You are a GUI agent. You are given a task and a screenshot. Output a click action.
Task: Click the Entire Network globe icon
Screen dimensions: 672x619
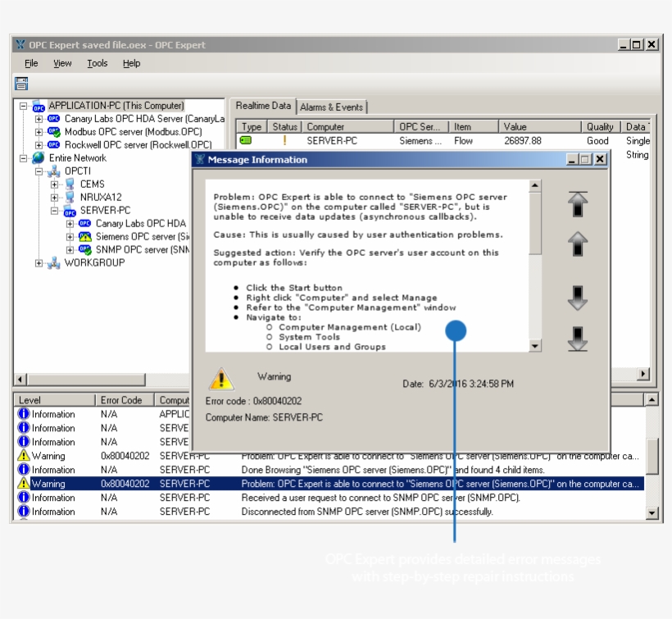pos(39,157)
